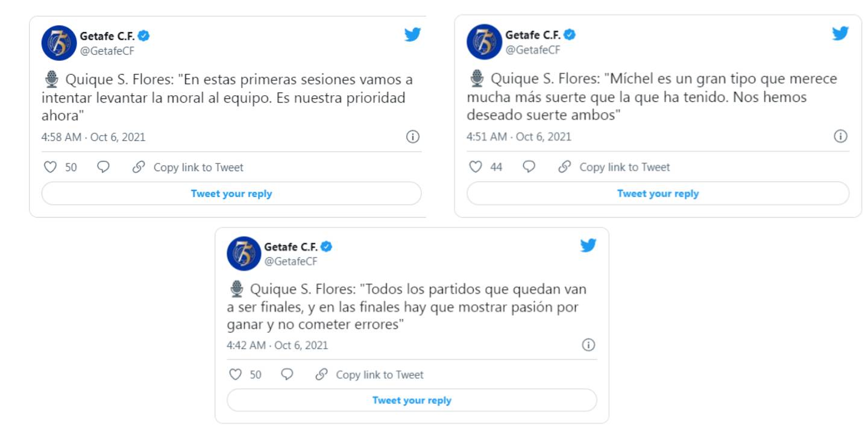
Task: Click Twitter bird logo on the Míchel tweet
Action: (840, 33)
